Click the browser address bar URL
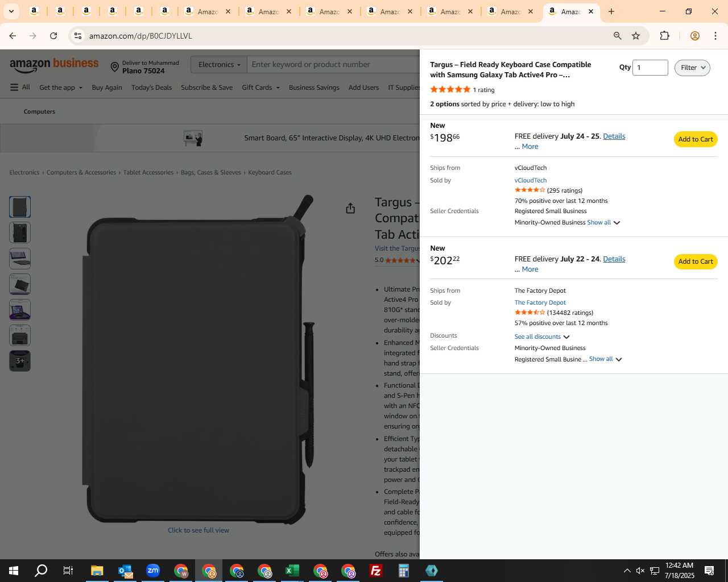This screenshot has height=582, width=728. coord(140,36)
